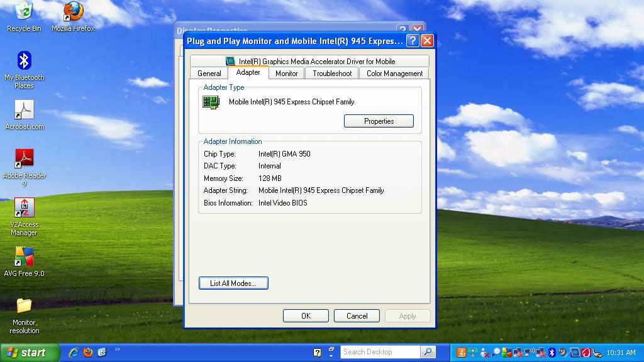The image size is (644, 362).
Task: Open the Windows start menu
Action: [x=30, y=353]
